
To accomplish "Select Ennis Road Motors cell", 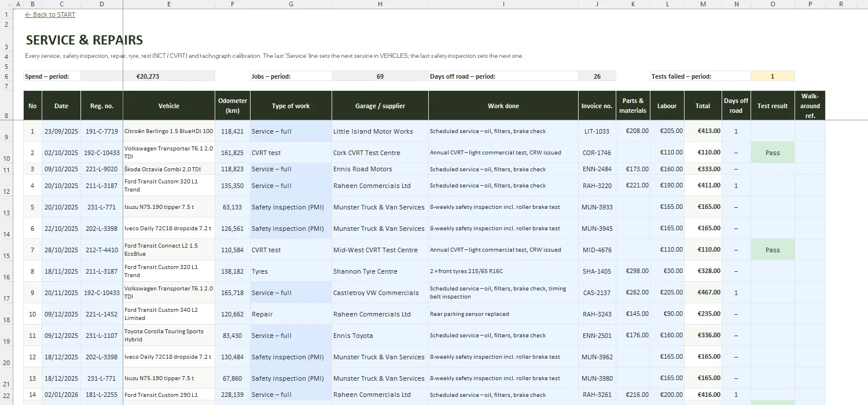I will click(x=380, y=169).
